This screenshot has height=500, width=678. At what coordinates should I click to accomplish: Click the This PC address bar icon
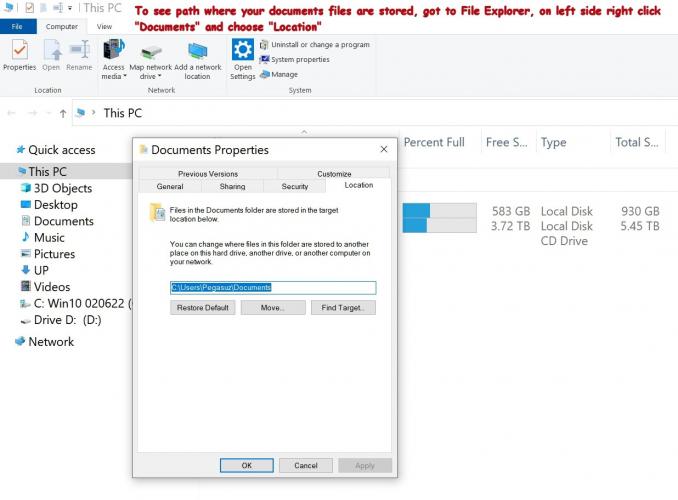tap(80, 113)
